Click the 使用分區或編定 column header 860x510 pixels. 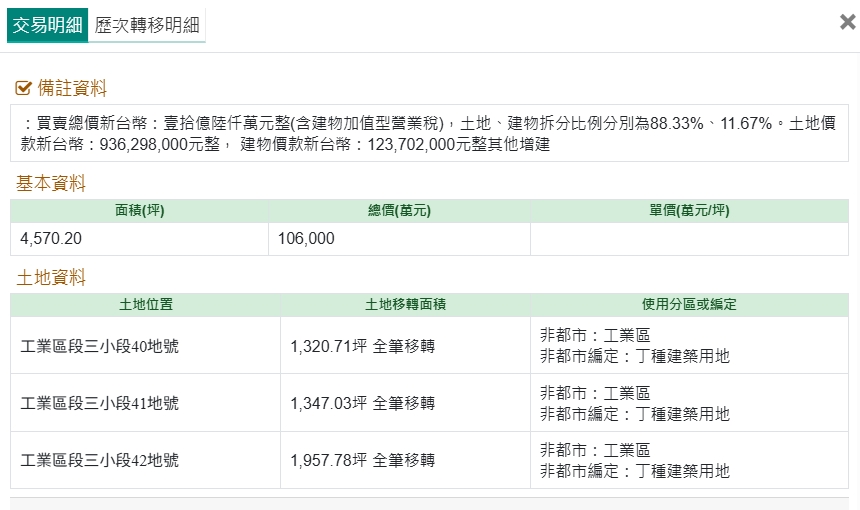tap(689, 305)
